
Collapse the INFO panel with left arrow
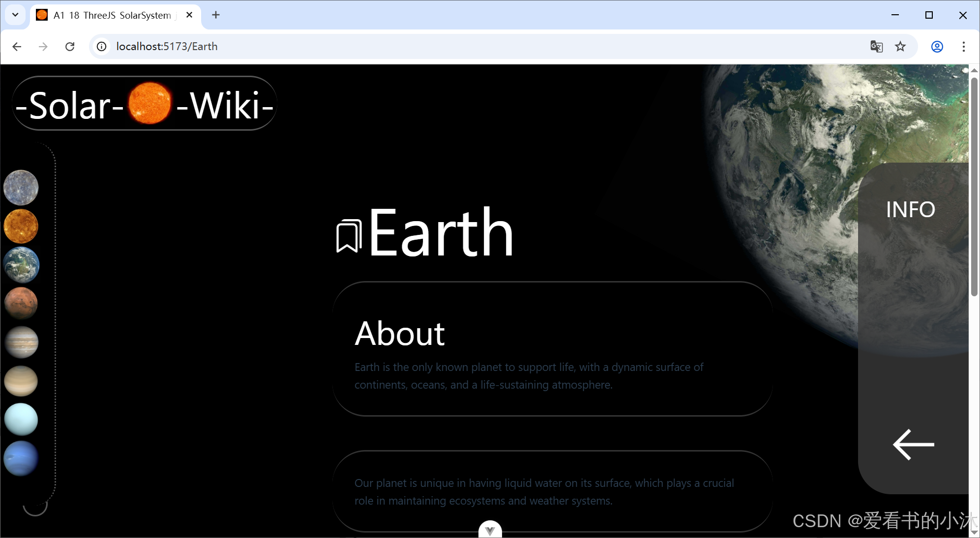(x=913, y=445)
